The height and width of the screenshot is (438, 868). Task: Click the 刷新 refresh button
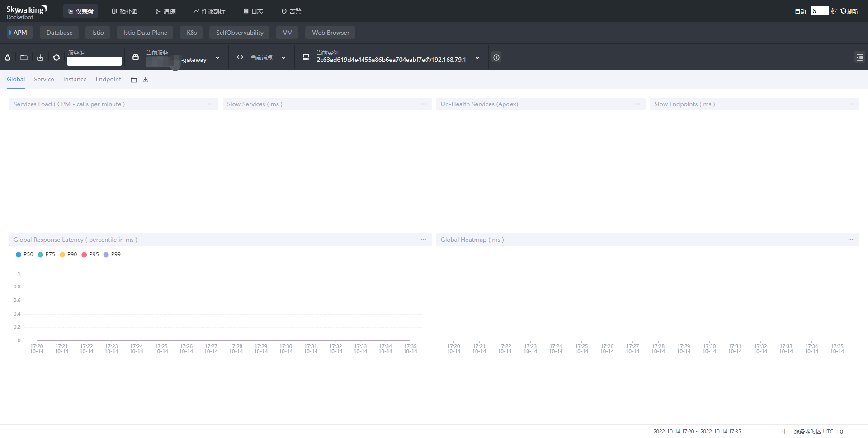pos(849,11)
